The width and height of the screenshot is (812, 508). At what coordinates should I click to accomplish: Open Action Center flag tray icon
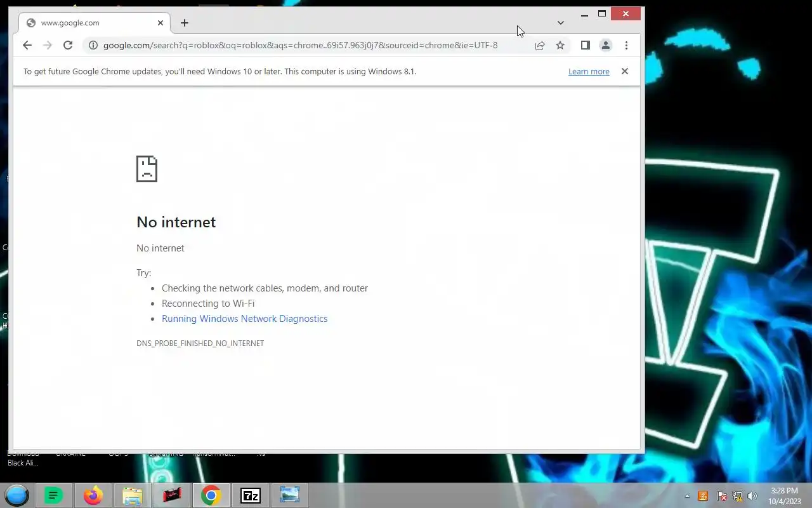(x=721, y=496)
